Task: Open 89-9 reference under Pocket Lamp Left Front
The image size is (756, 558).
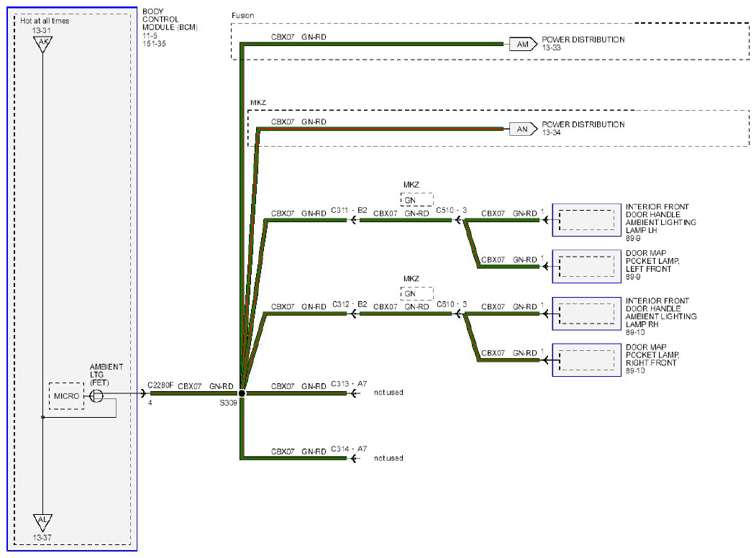Action: 633,277
